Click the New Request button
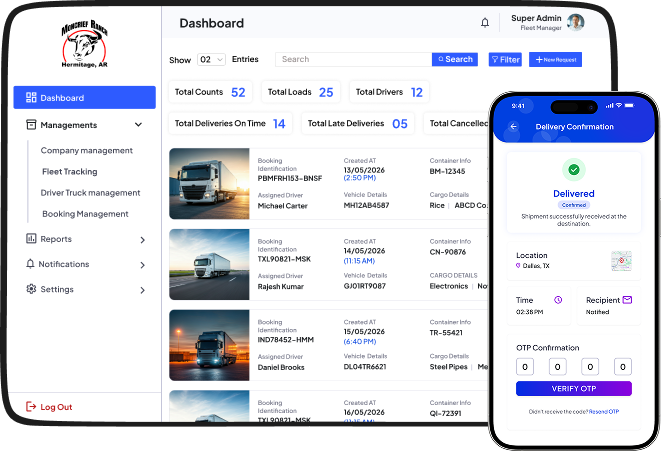 tap(556, 60)
